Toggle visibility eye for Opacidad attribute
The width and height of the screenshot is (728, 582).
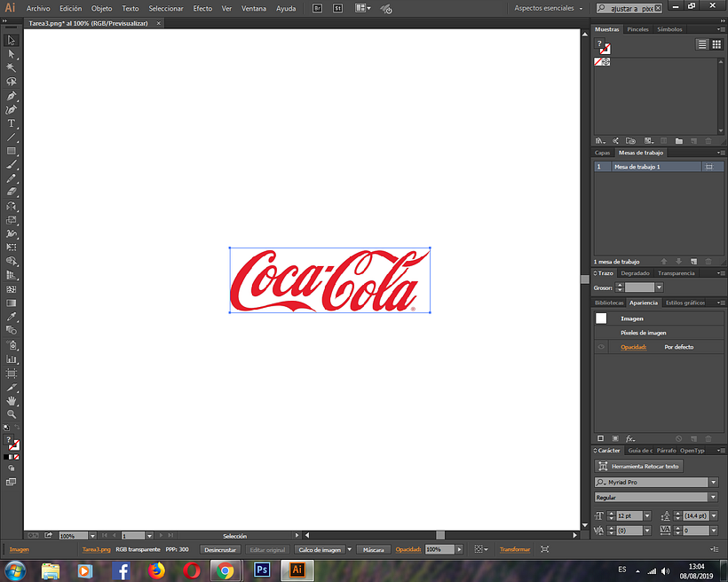601,347
